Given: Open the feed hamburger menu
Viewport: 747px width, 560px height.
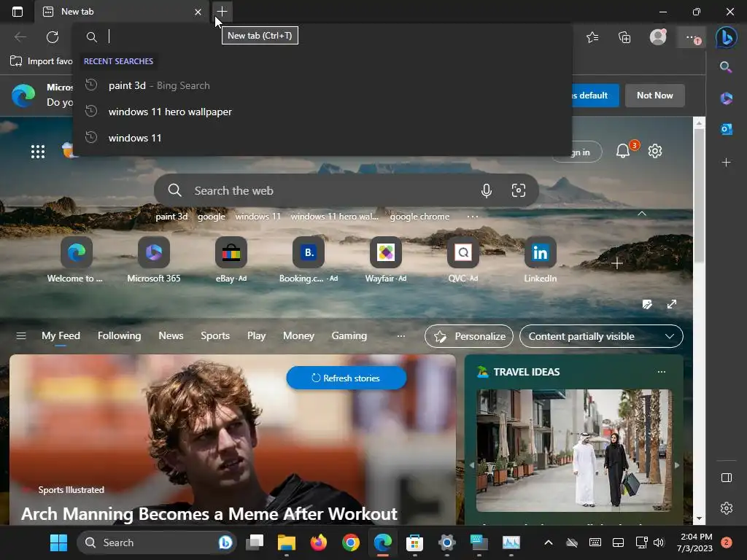Looking at the screenshot, I should pos(21,336).
